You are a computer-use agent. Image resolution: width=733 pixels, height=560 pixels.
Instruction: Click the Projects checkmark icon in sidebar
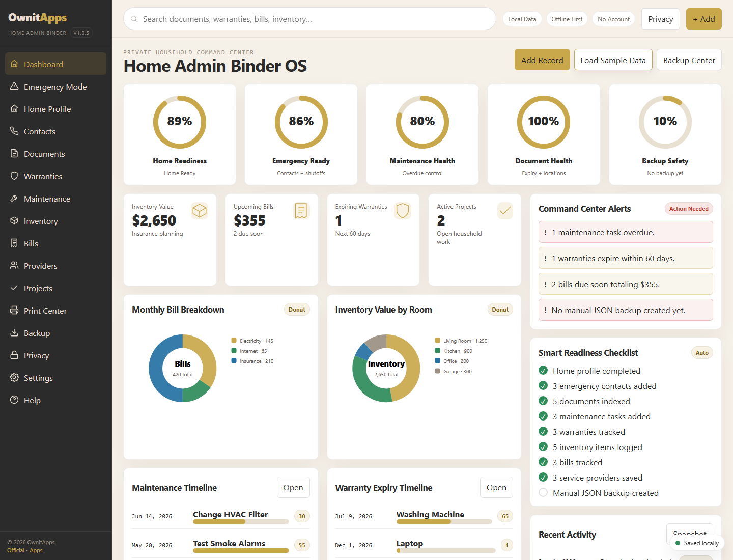(14, 288)
